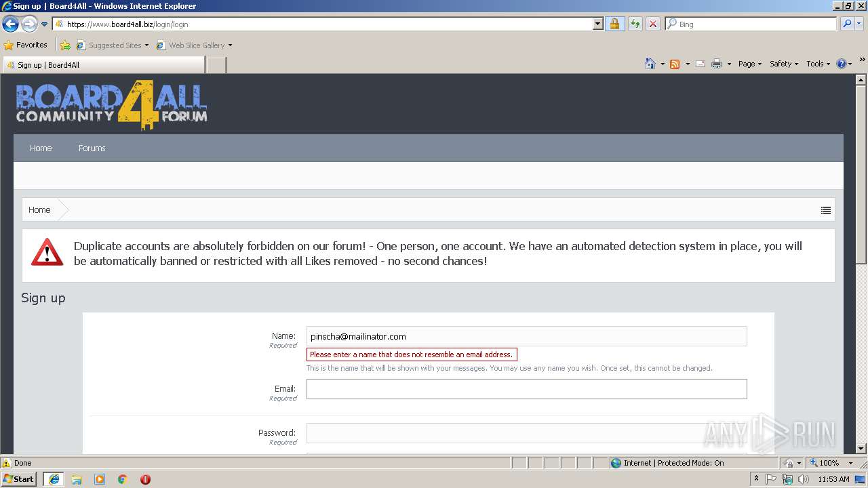Click the Read Mail icon
The width and height of the screenshot is (868, 488).
point(701,64)
